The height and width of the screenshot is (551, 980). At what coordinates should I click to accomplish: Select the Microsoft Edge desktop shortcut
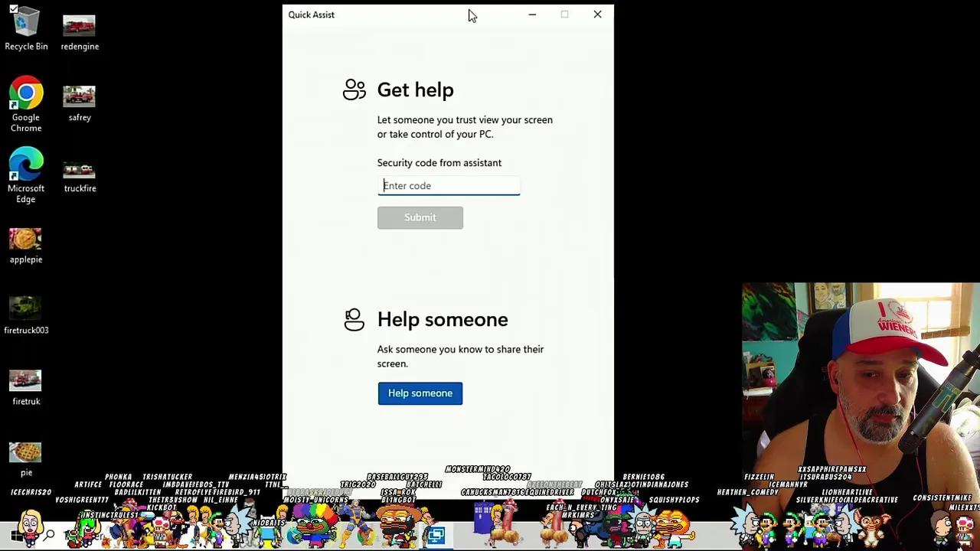point(26,175)
